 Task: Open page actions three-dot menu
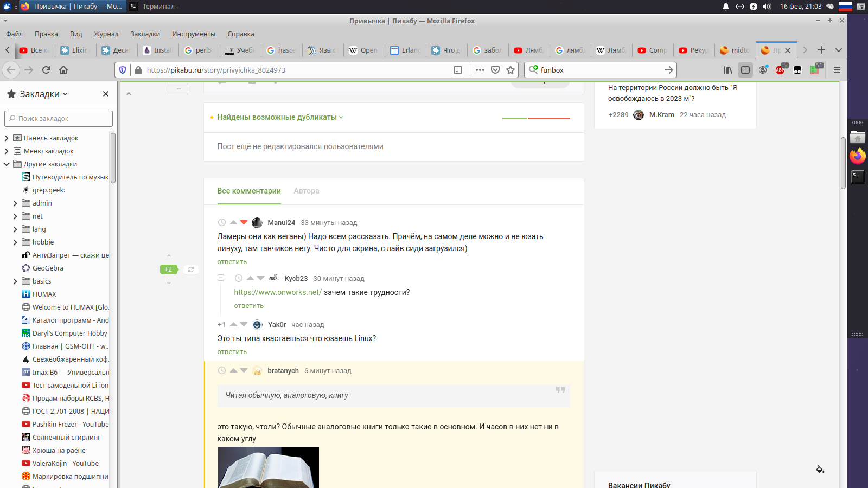click(480, 70)
